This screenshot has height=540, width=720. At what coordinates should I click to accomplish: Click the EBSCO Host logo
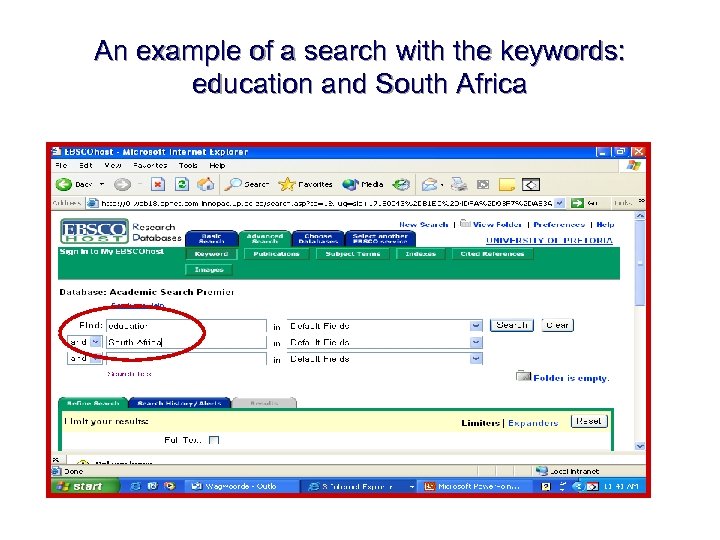coord(94,231)
